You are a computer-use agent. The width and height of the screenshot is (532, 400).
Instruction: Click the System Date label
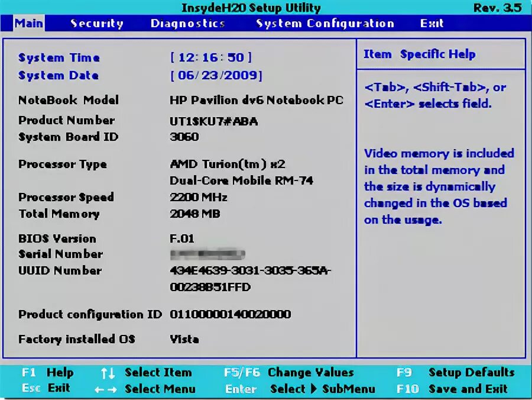point(59,75)
